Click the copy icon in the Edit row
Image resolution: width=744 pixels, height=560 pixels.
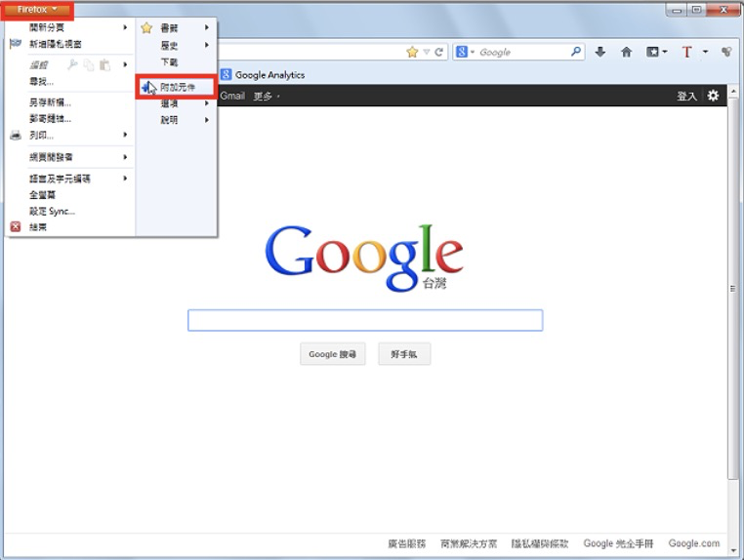click(89, 65)
